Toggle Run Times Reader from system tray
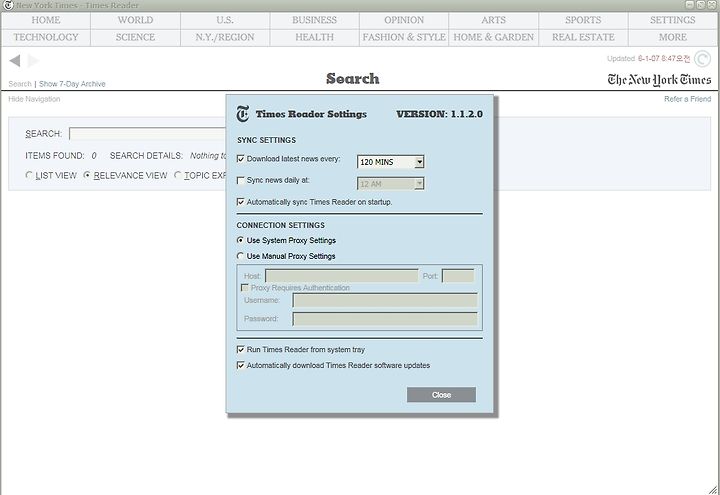 tap(240, 349)
